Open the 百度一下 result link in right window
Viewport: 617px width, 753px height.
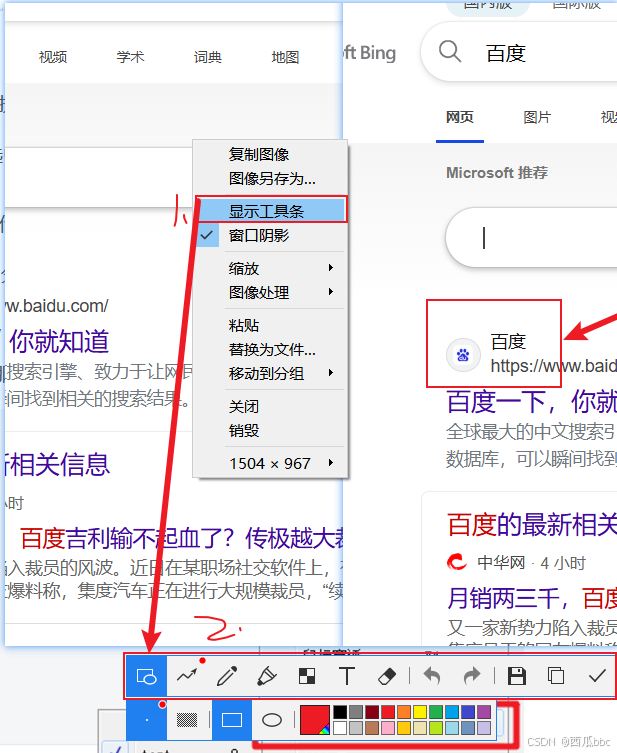(x=532, y=401)
